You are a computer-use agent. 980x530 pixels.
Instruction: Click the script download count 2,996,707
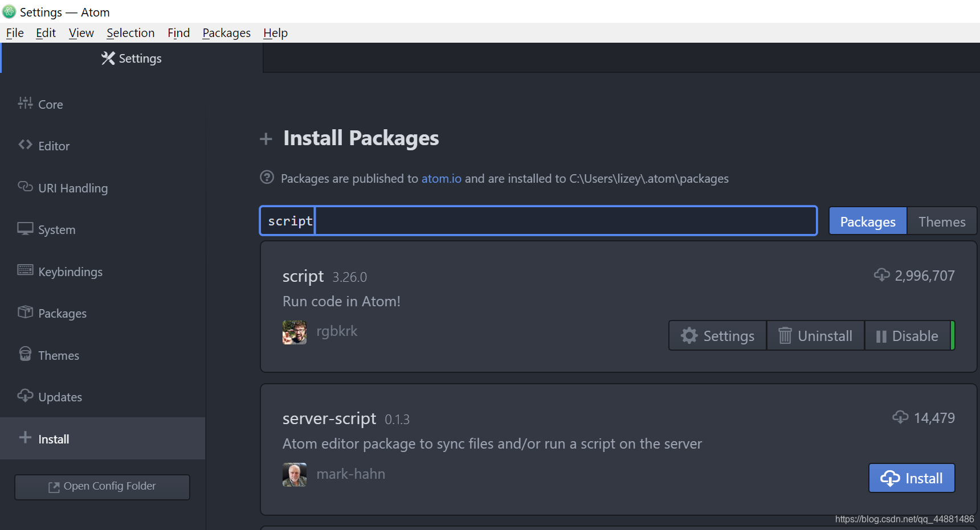(x=924, y=276)
